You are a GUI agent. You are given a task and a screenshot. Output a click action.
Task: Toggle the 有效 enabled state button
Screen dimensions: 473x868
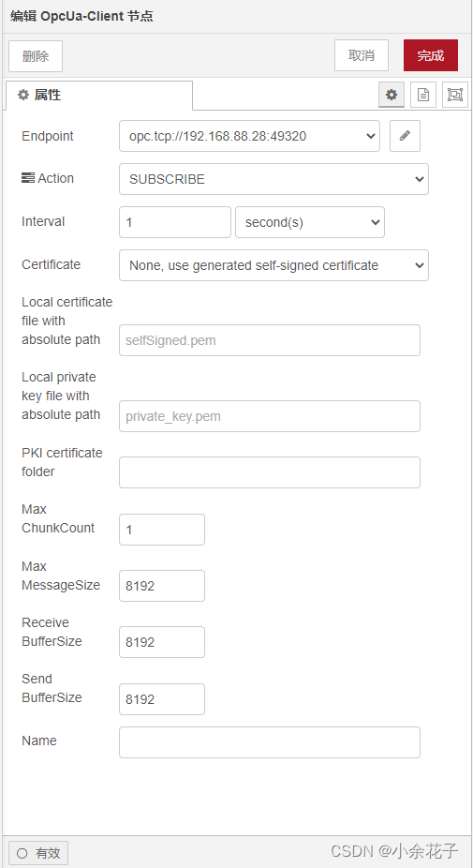[38, 853]
